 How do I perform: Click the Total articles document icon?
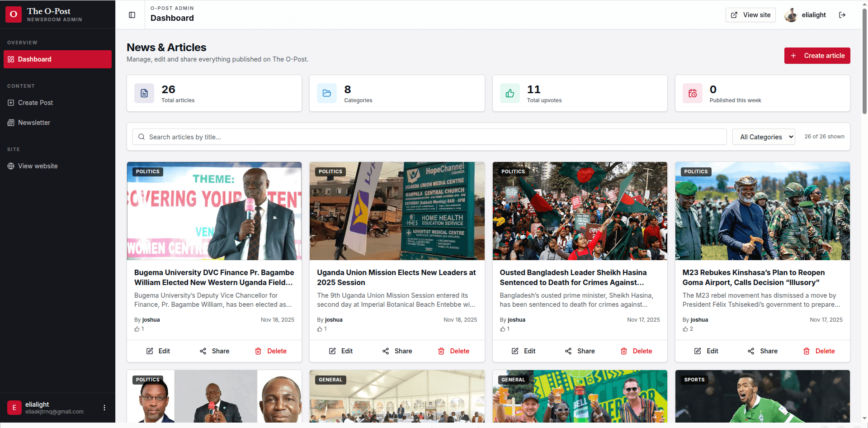coord(144,93)
